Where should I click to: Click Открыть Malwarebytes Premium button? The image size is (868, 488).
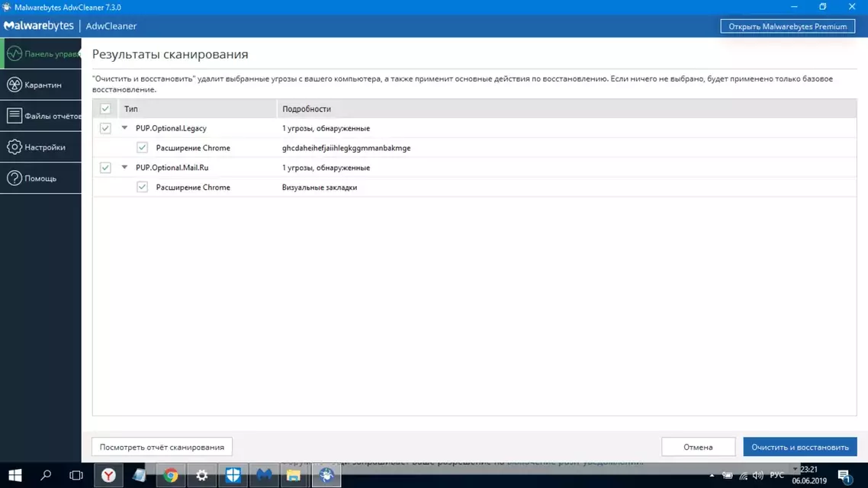pyautogui.click(x=787, y=26)
